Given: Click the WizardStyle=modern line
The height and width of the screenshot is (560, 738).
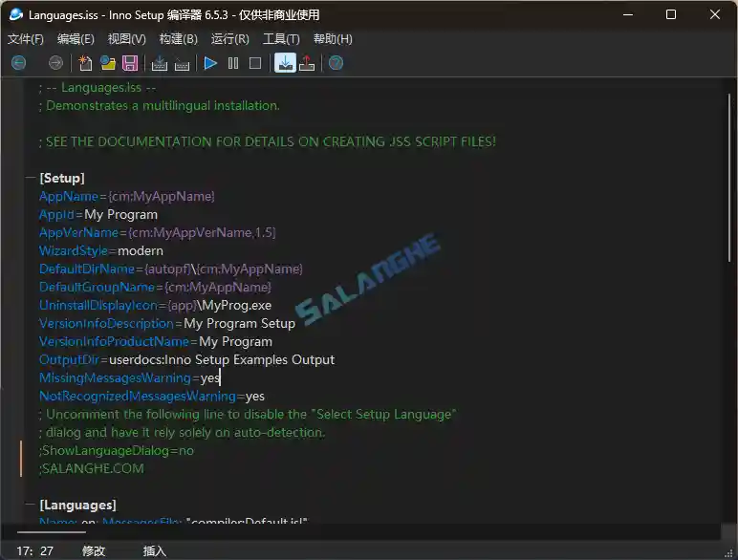Looking at the screenshot, I should click(101, 250).
